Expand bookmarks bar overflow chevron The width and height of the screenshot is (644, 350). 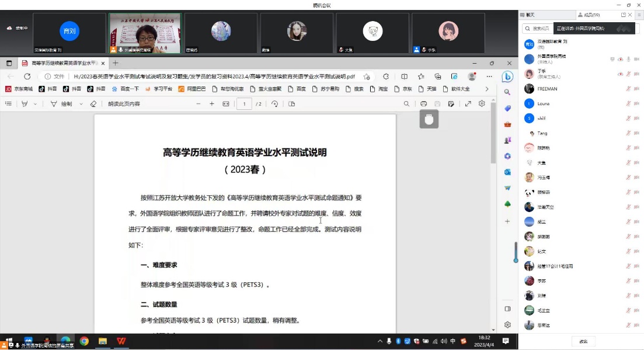point(487,89)
